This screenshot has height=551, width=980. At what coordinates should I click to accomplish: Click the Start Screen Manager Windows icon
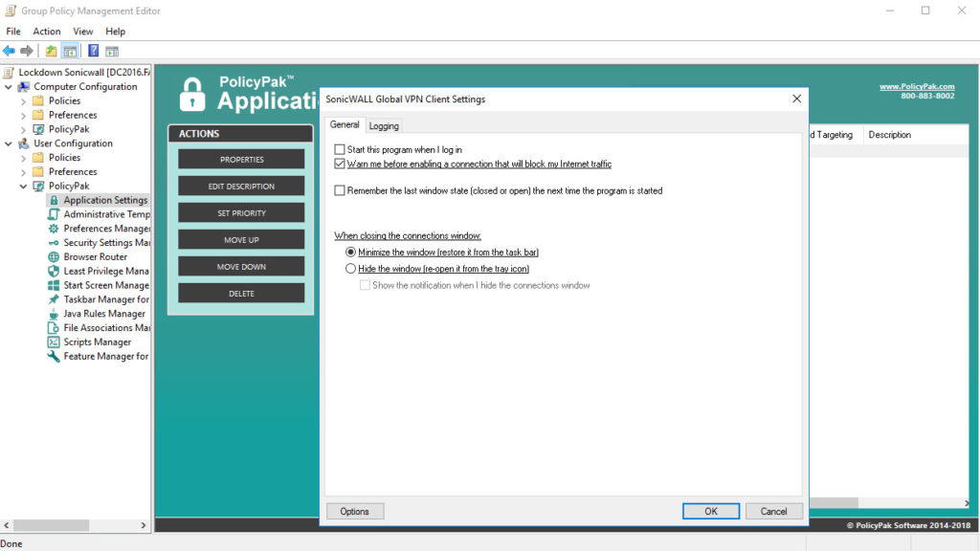[54, 285]
